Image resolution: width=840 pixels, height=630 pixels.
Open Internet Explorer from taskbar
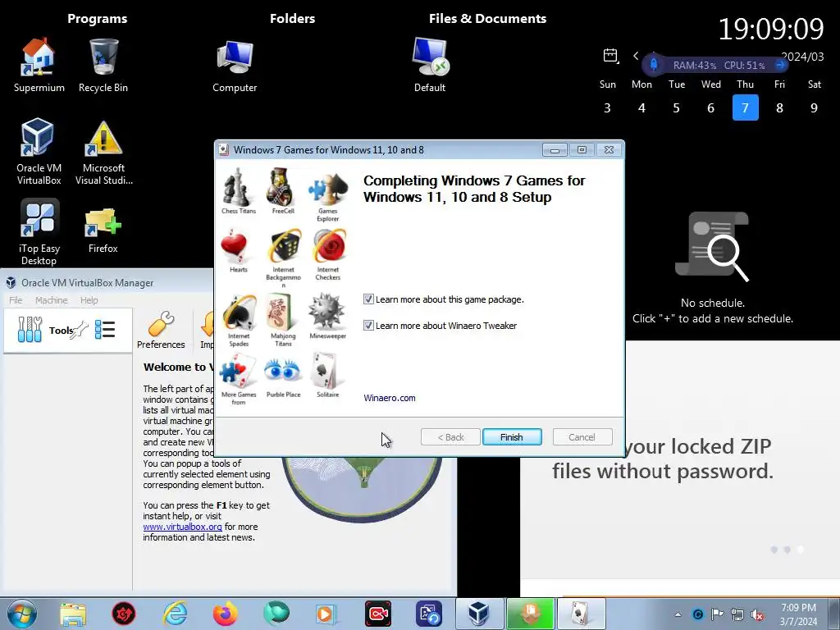coord(176,614)
